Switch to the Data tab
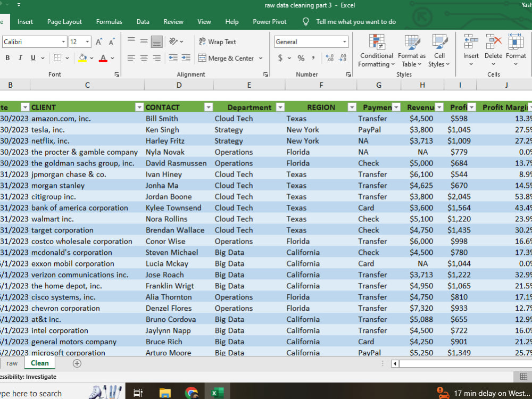This screenshot has width=532, height=399. coord(143,22)
